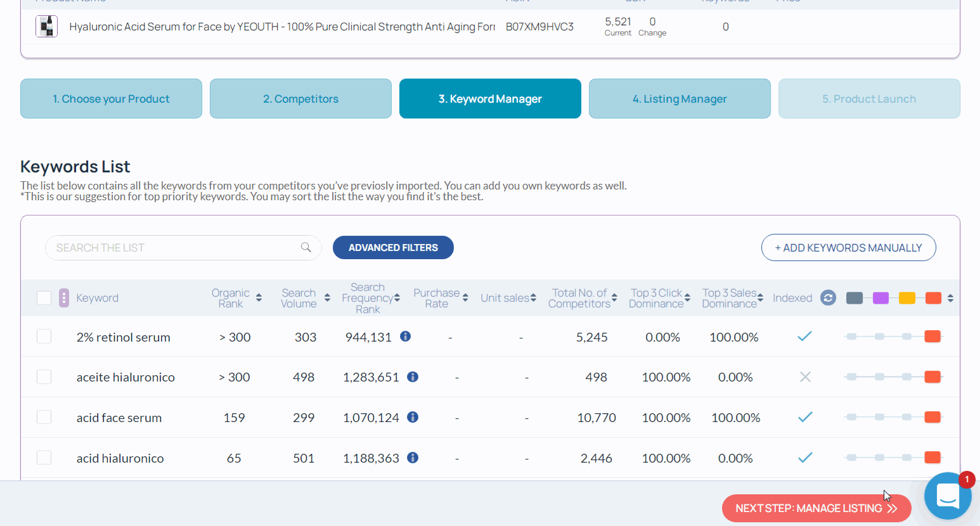Go to step 4. Listing Manager
Viewport: 980px width, 526px height.
(680, 98)
